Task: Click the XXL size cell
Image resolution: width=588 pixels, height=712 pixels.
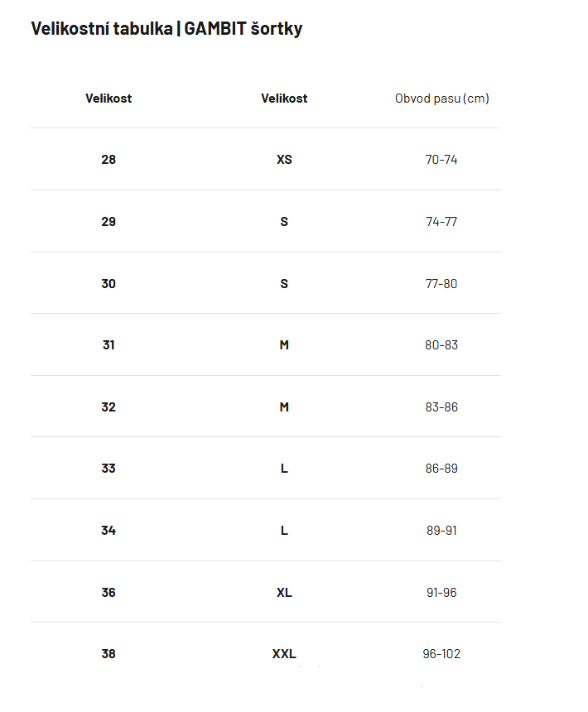Action: coord(284,654)
